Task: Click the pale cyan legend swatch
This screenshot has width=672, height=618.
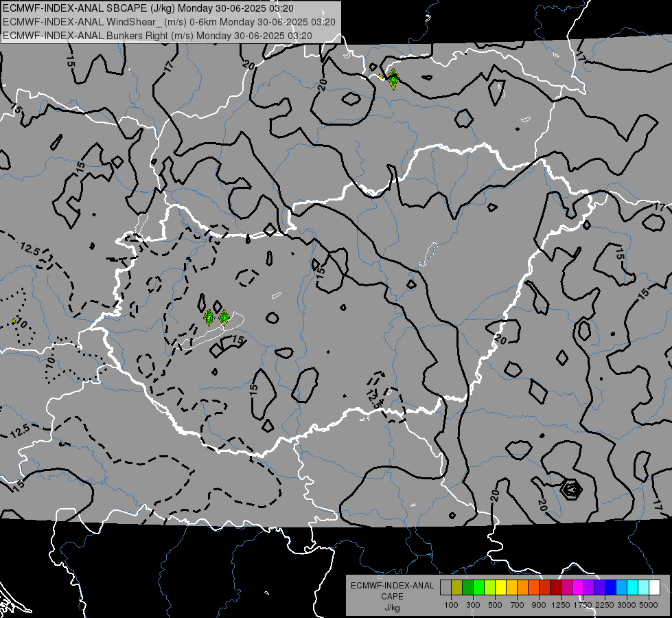Action: point(643,588)
